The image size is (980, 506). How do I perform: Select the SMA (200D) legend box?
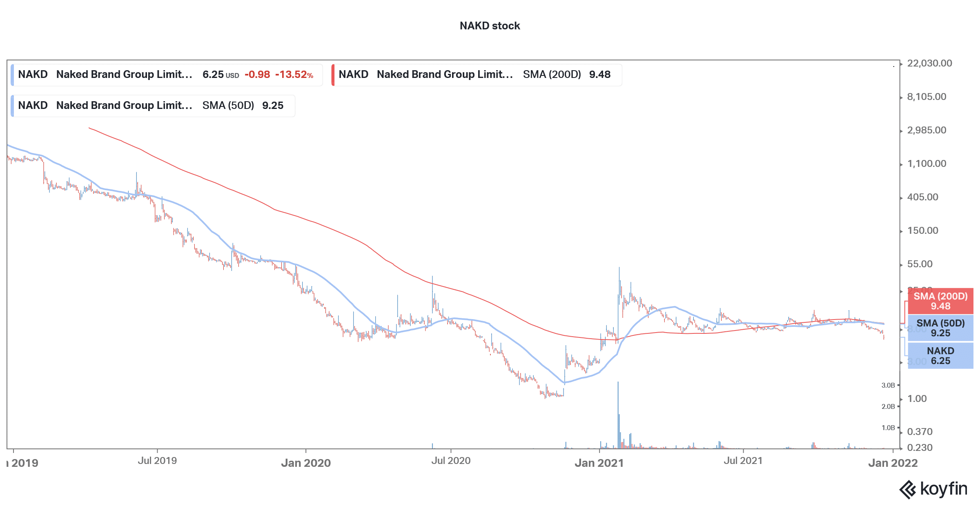[x=477, y=75]
